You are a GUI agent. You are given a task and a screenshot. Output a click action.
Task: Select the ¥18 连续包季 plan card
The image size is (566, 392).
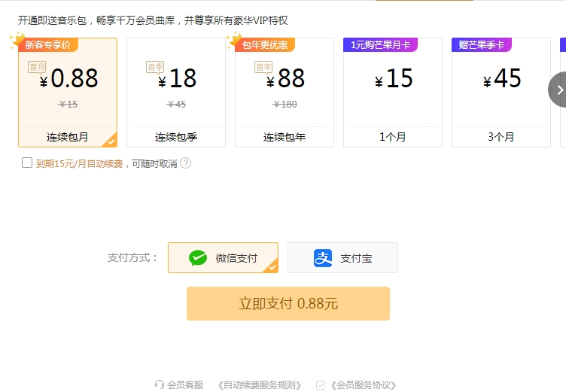[x=176, y=93]
